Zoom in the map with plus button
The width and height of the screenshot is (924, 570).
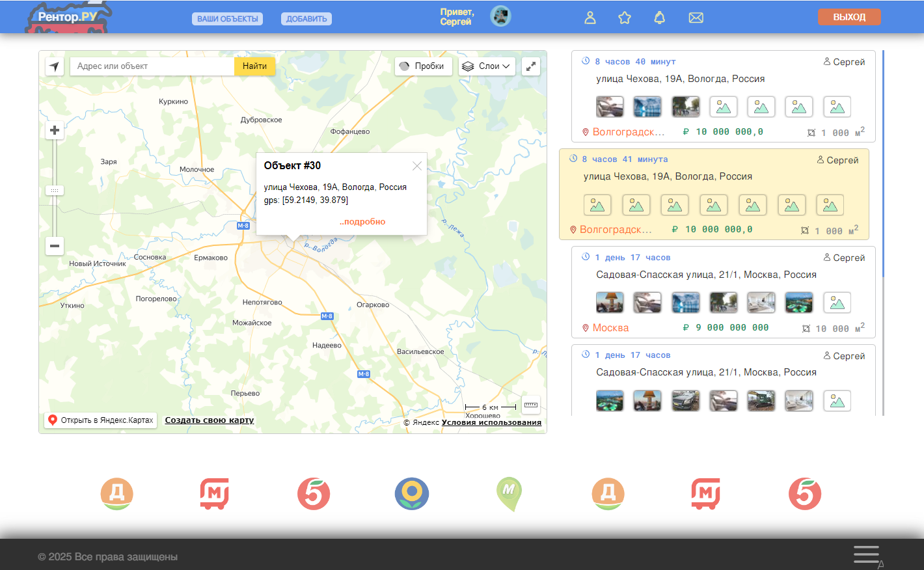coord(55,130)
